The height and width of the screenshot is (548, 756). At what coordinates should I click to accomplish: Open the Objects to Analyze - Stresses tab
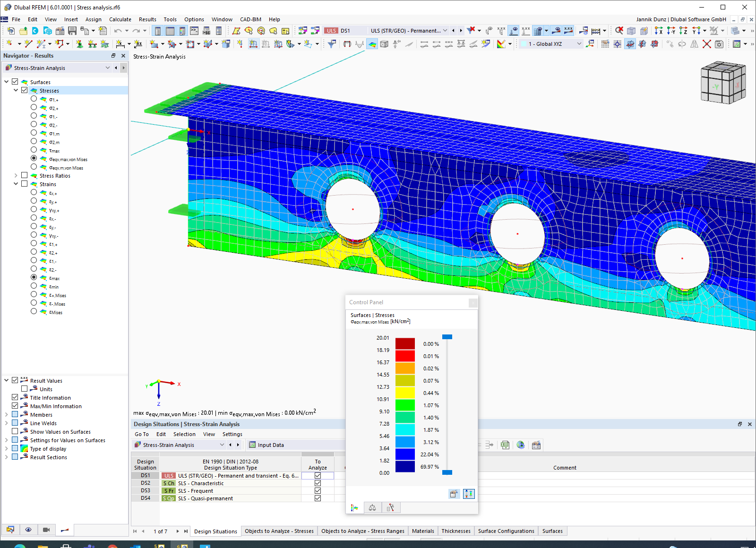point(279,531)
